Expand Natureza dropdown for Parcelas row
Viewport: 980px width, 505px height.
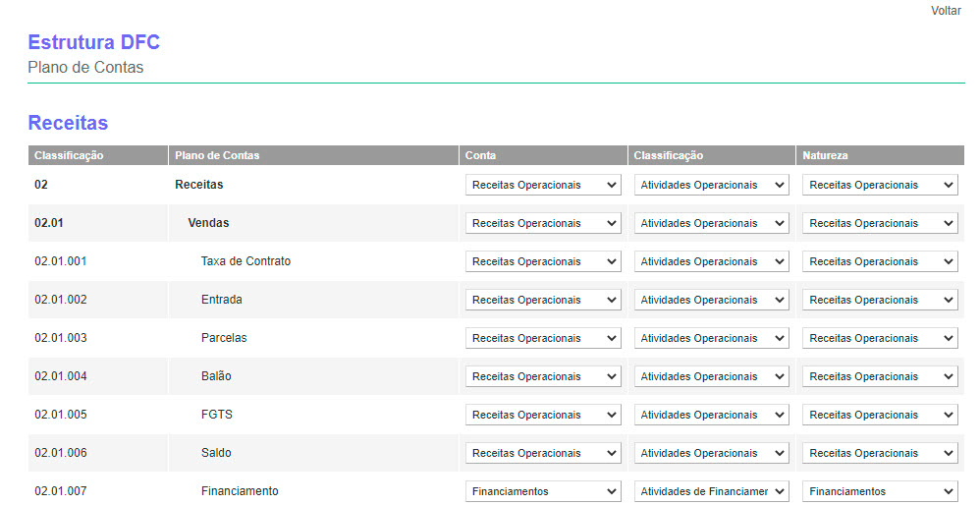(880, 338)
